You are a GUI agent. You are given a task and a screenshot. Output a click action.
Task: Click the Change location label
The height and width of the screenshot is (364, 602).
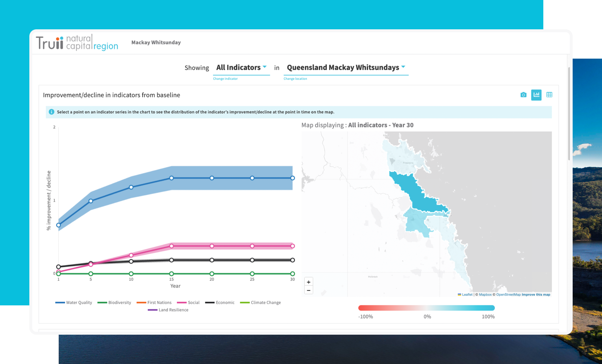point(295,79)
